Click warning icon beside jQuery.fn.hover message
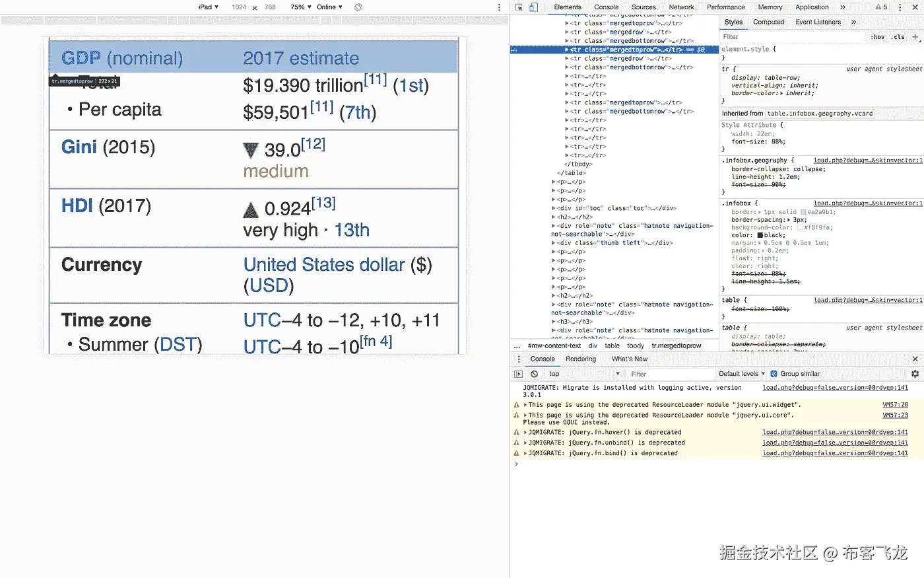Viewport: 924px width, 578px height. [x=517, y=433]
